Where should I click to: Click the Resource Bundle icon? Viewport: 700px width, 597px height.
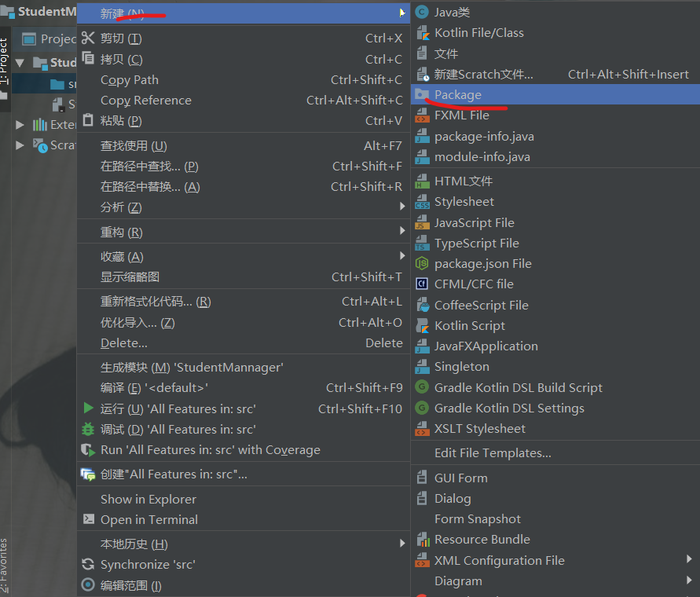pyautogui.click(x=423, y=540)
